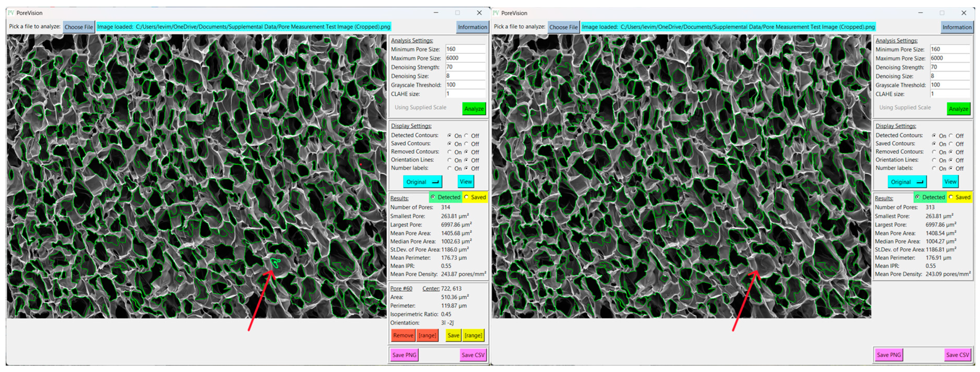Select the yellow Saved results option in left window

click(x=467, y=197)
